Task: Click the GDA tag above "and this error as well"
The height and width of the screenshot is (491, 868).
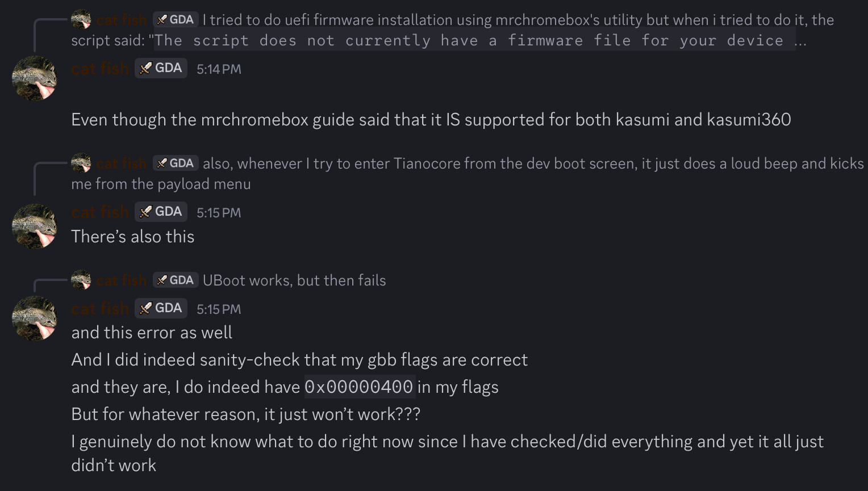Action: coord(161,309)
